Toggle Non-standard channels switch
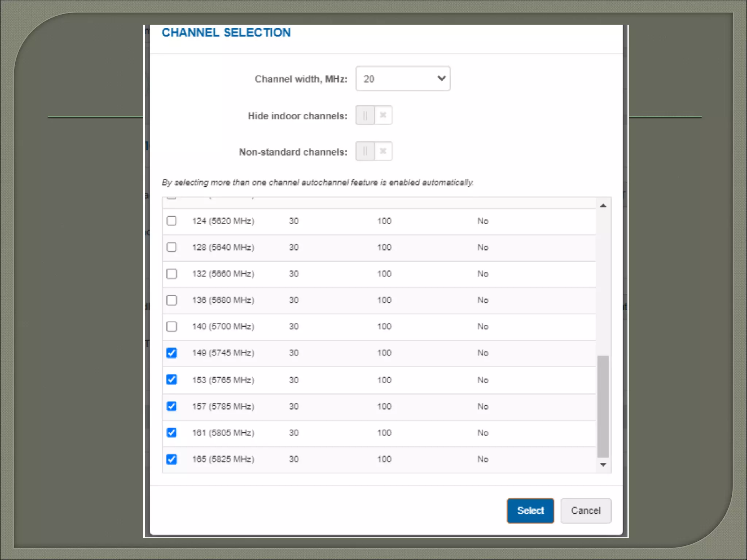The height and width of the screenshot is (560, 747). (x=373, y=151)
